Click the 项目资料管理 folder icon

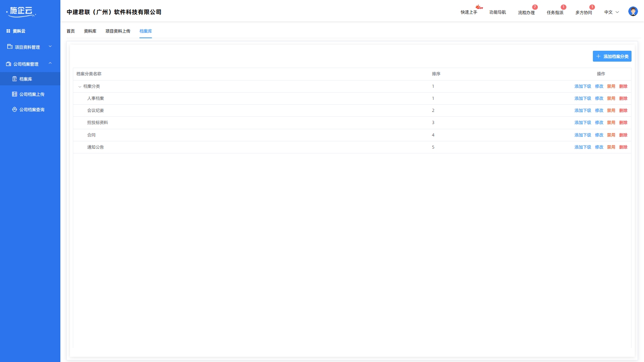click(10, 47)
